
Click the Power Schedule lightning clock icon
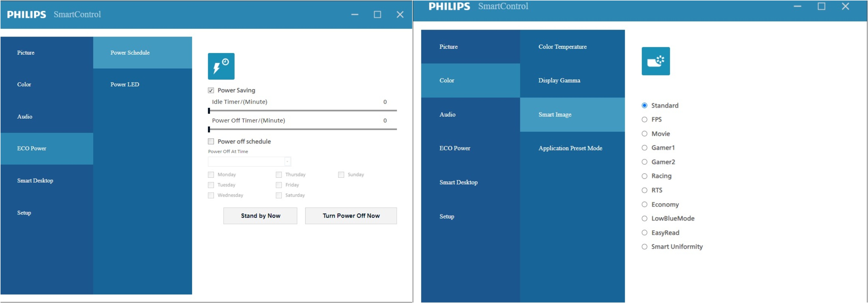[221, 67]
